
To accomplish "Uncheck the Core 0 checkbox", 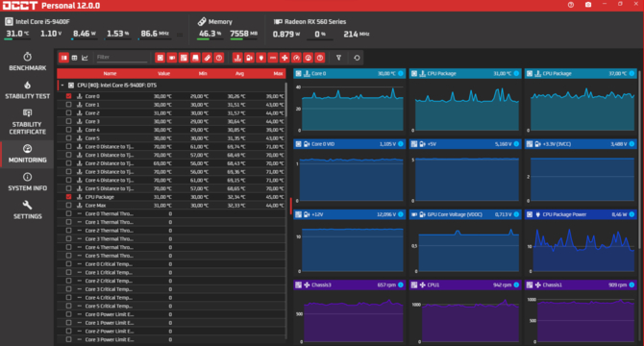I will coord(68,96).
